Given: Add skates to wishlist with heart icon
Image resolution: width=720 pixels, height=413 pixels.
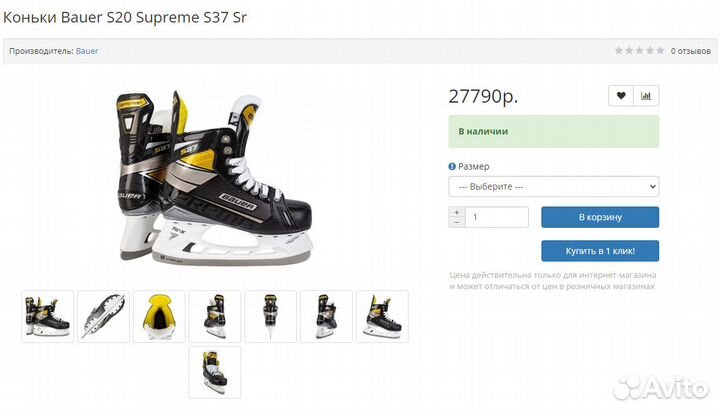Looking at the screenshot, I should 621,96.
